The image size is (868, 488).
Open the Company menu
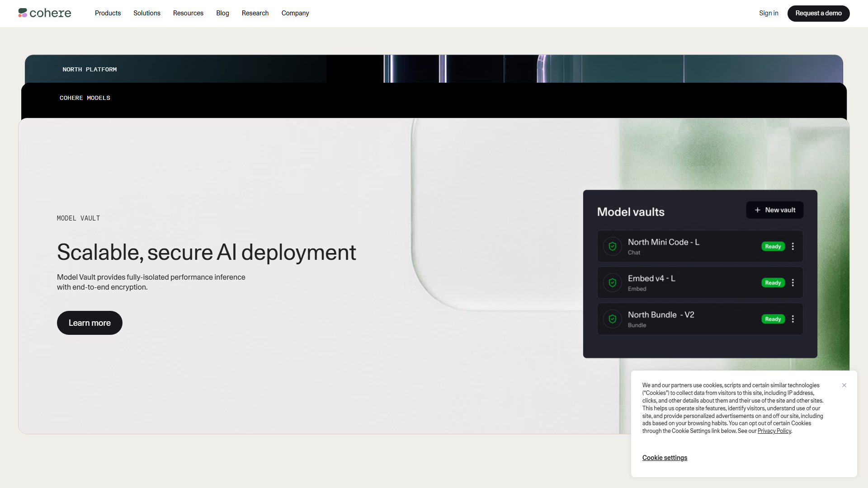click(295, 13)
